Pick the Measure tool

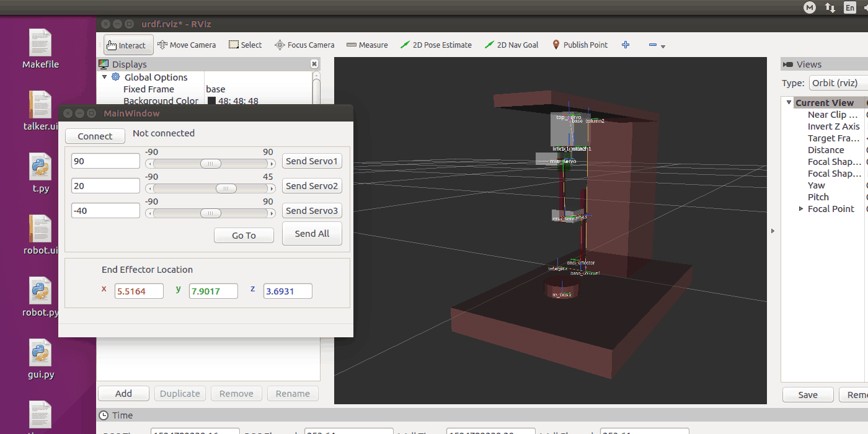[367, 45]
